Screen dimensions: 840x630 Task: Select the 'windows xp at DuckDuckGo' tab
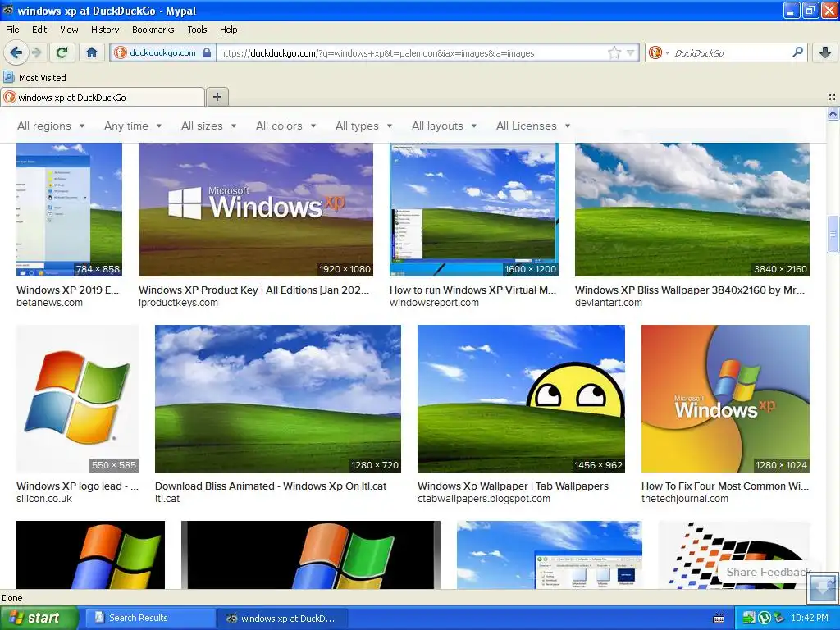pyautogui.click(x=102, y=97)
